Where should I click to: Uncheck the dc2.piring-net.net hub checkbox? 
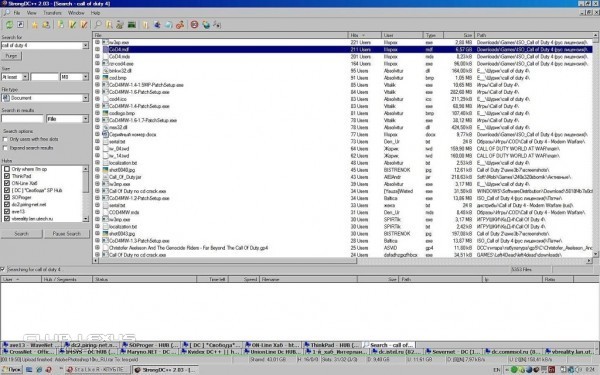tap(7, 204)
